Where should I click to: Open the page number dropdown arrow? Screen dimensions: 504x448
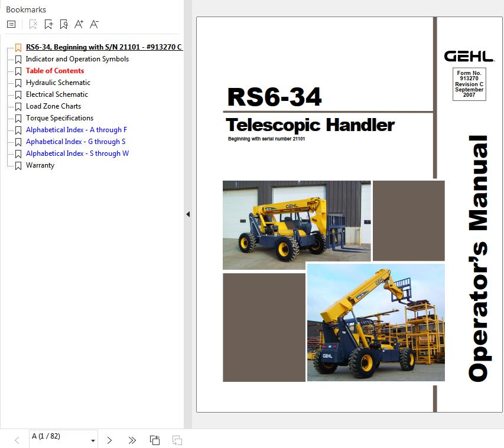click(x=93, y=440)
